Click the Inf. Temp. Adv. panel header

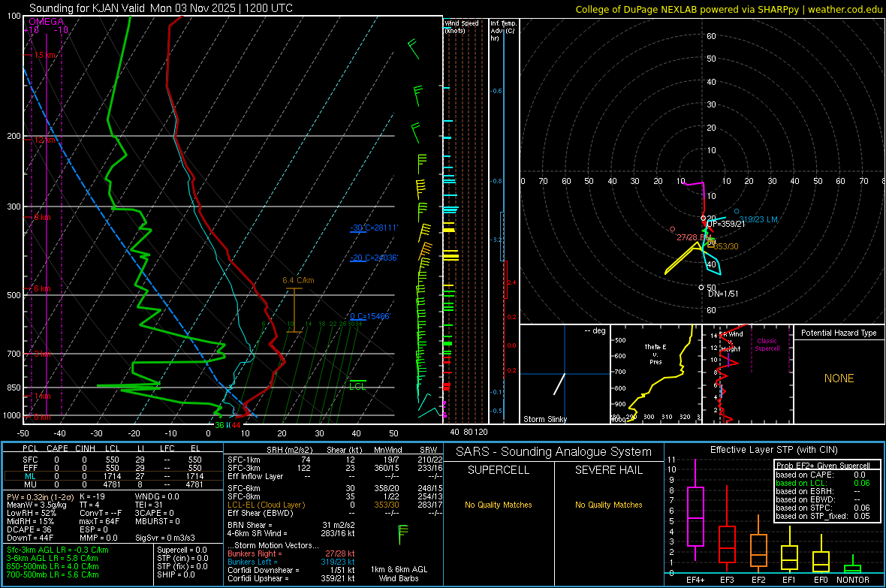coord(504,31)
